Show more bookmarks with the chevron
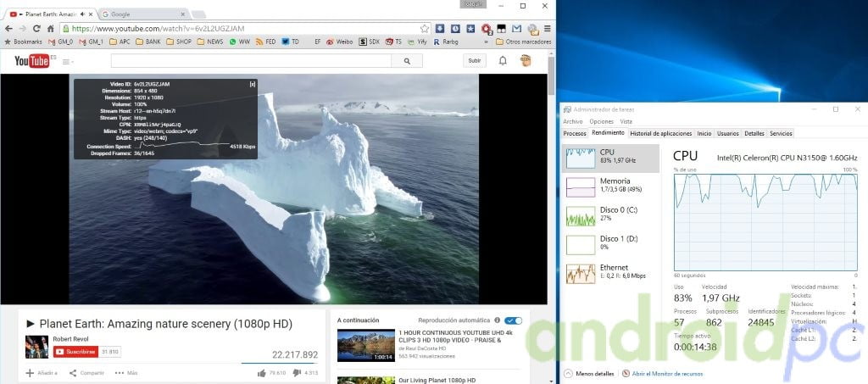Viewport: 868px width, 384px height. point(486,42)
